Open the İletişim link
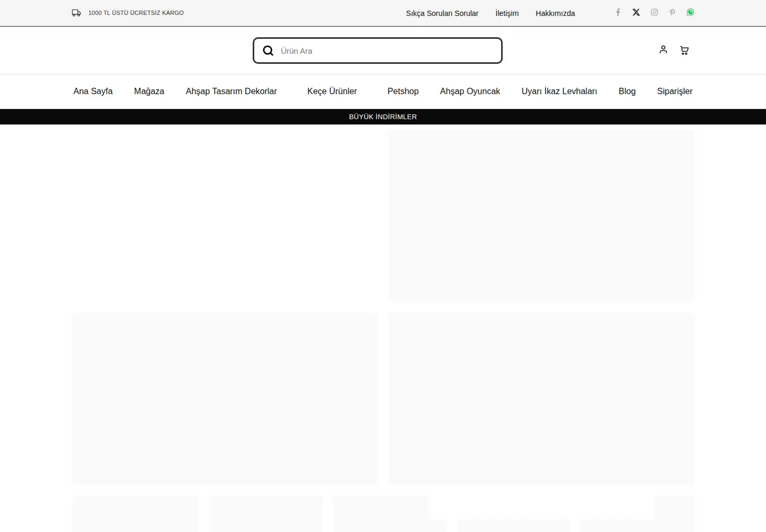The width and height of the screenshot is (766, 532). coord(507,13)
